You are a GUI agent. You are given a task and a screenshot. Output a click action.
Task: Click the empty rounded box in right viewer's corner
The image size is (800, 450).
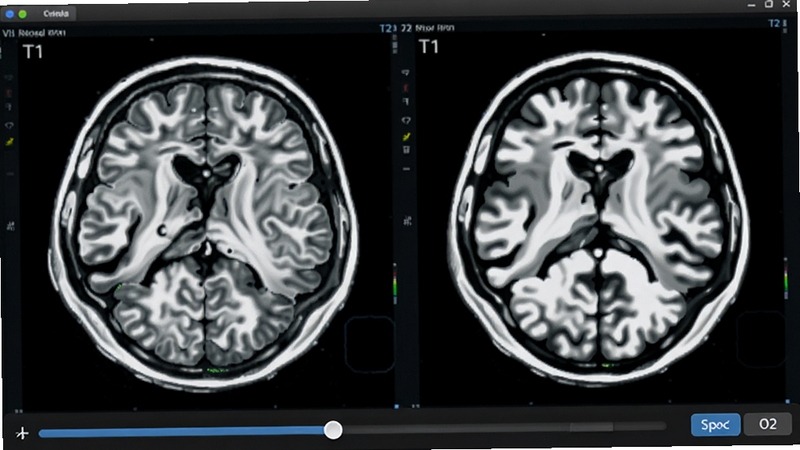click(761, 339)
